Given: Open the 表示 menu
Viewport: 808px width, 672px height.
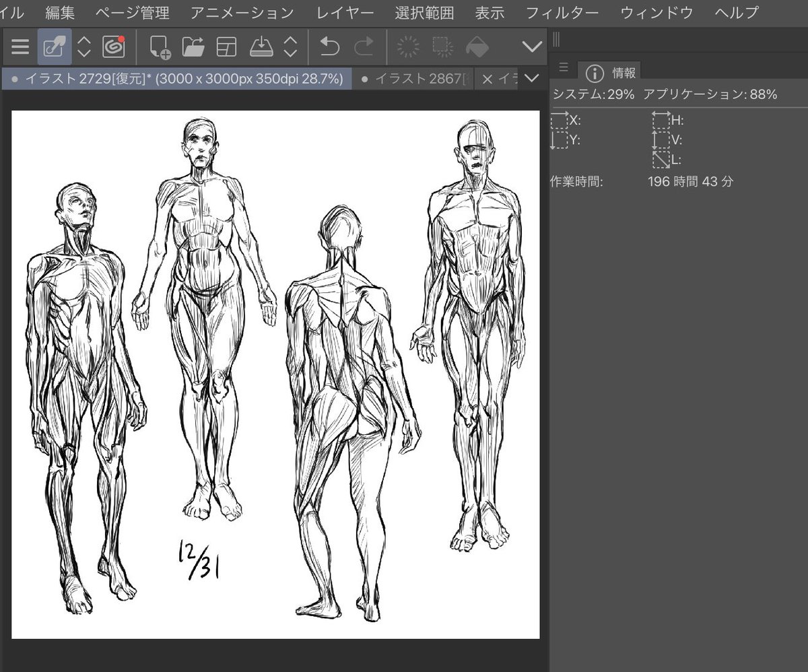Looking at the screenshot, I should point(490,12).
